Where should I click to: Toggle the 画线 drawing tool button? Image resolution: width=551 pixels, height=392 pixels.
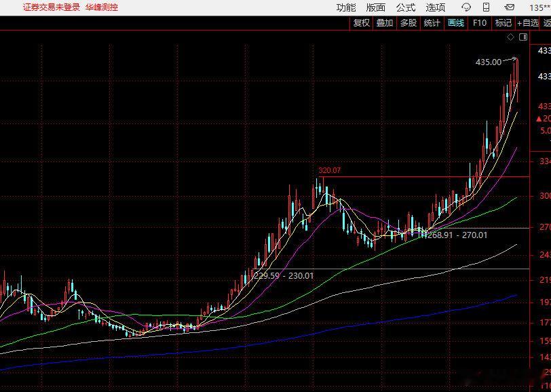coord(456,23)
